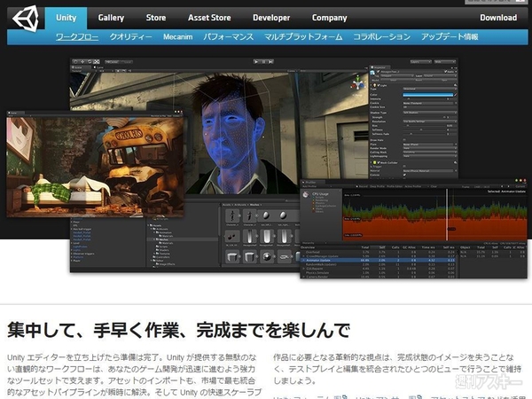The width and height of the screenshot is (532, 399).
Task: Select the first character mesh thumbnail
Action: point(232,215)
